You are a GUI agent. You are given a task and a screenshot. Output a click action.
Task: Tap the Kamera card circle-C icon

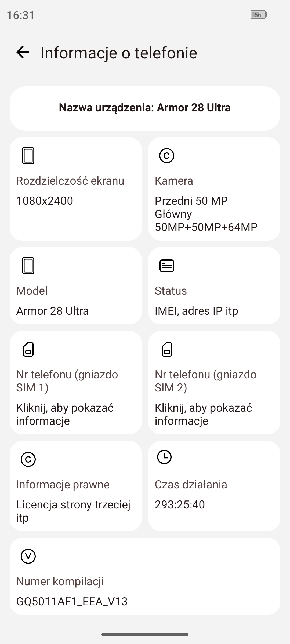(x=167, y=156)
